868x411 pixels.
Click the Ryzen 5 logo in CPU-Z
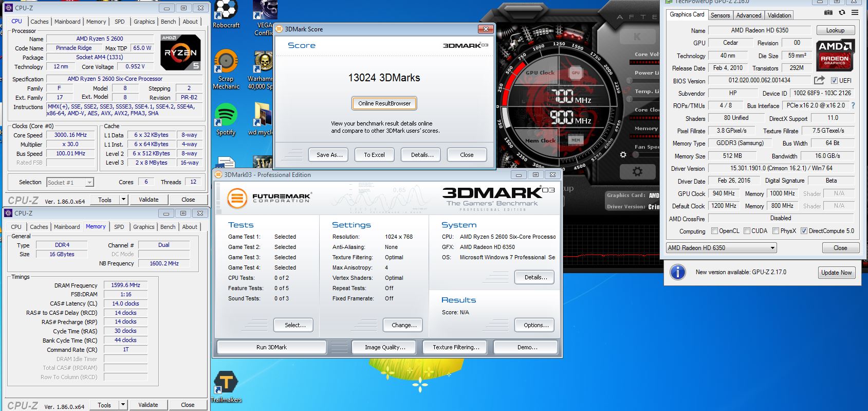click(180, 52)
